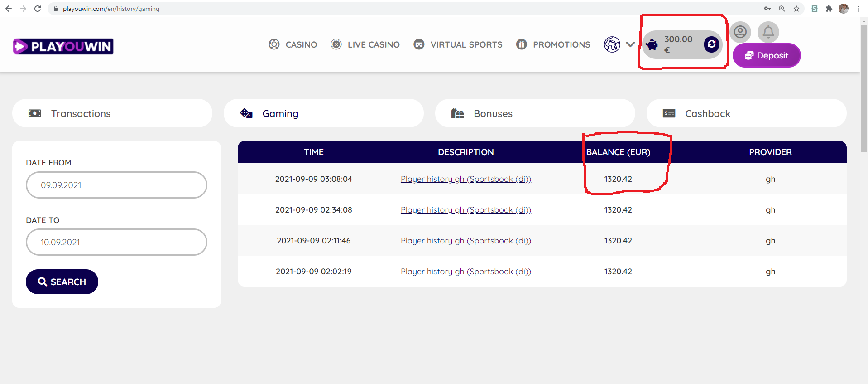Click the saved password key icon
Image resolution: width=868 pixels, height=384 pixels.
pyautogui.click(x=767, y=9)
